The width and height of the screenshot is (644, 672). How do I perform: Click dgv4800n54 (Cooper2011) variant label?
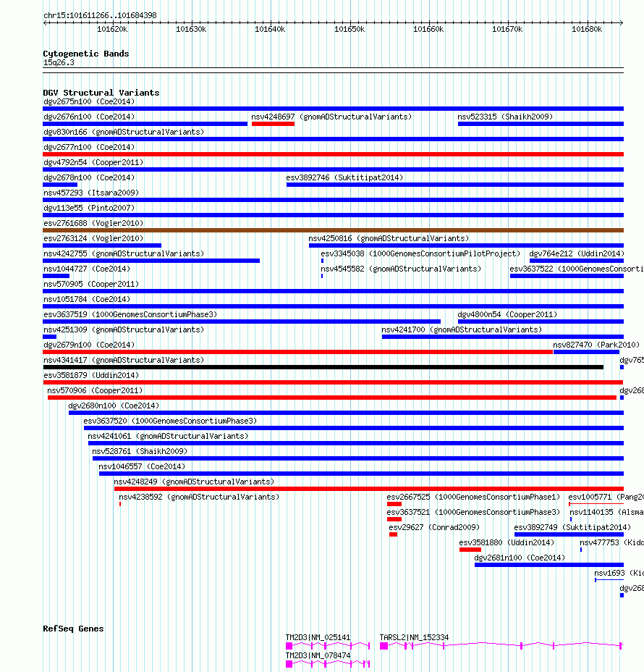[507, 314]
